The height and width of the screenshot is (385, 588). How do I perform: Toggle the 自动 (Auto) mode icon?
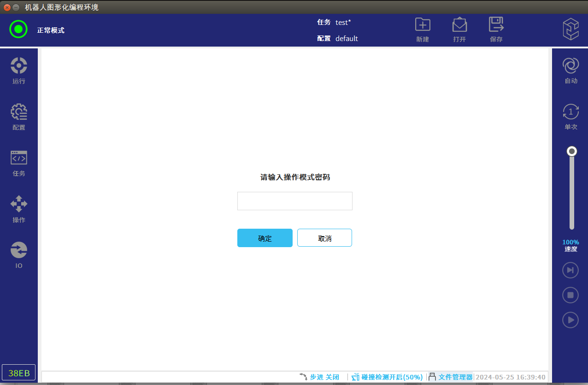[571, 66]
